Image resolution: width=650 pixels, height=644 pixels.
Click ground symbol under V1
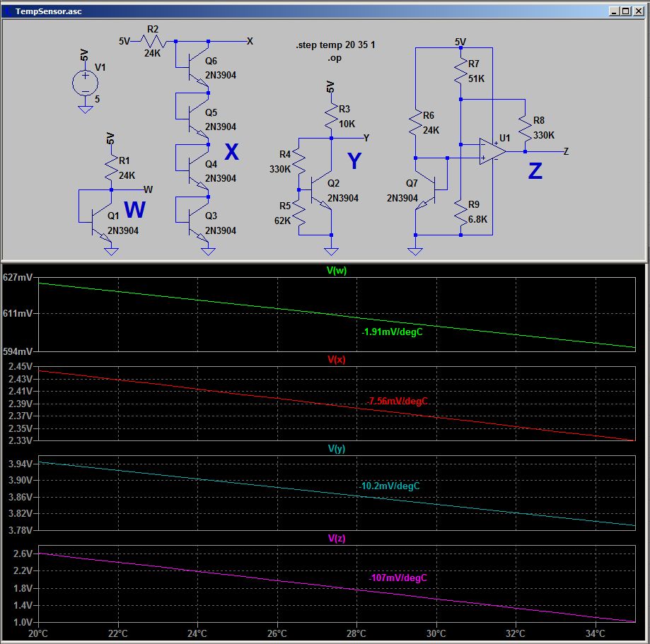[x=85, y=110]
